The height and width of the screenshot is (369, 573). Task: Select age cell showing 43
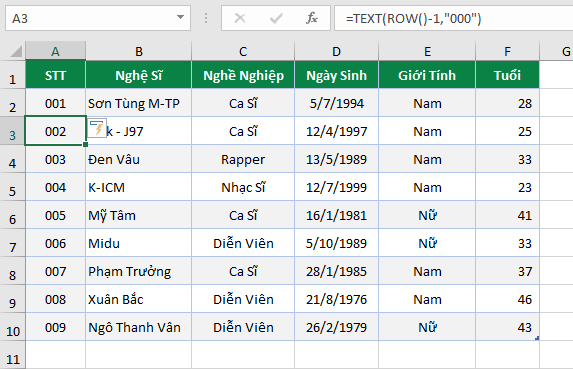(x=507, y=327)
